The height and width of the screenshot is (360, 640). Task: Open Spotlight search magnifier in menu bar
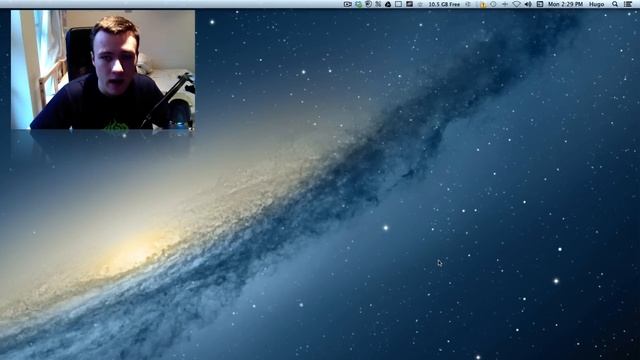point(615,4)
